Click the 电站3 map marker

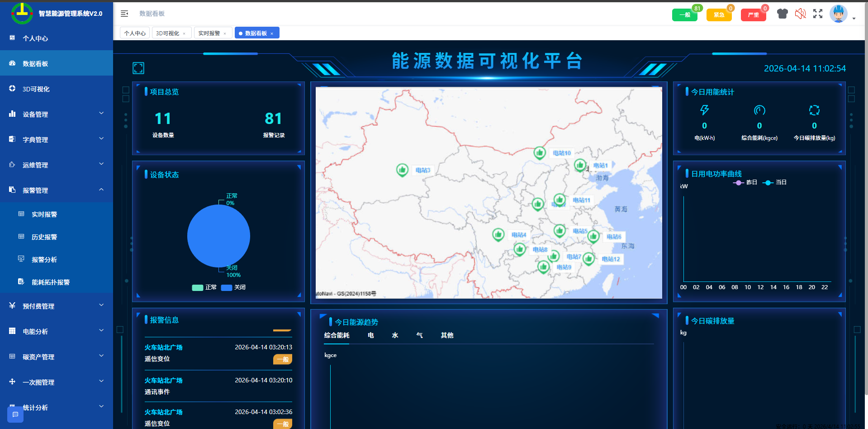pos(402,170)
